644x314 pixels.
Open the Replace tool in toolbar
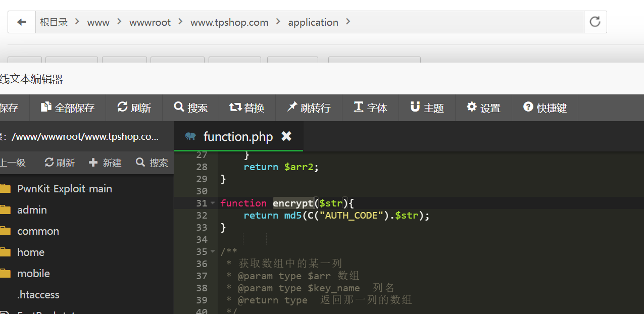[x=247, y=108]
